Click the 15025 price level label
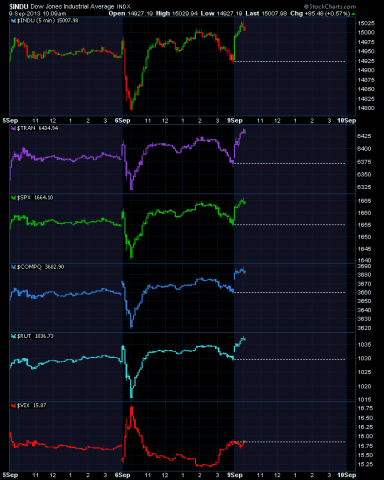This screenshot has height=480, width=384. 366,23
